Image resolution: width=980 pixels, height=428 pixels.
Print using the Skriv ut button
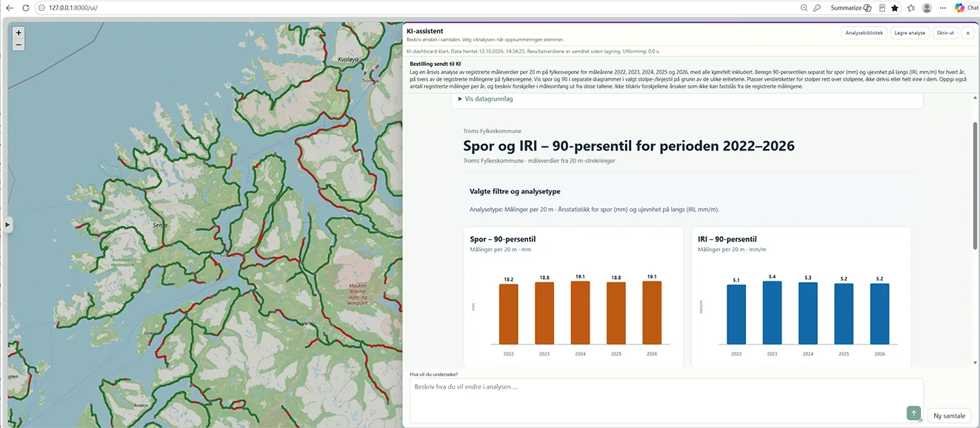[x=945, y=33]
